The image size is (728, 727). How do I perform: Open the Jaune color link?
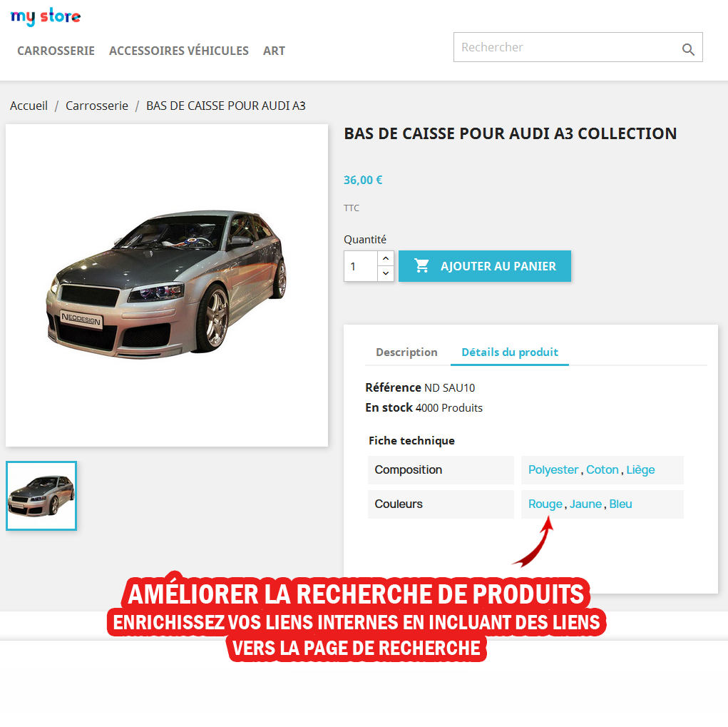585,504
